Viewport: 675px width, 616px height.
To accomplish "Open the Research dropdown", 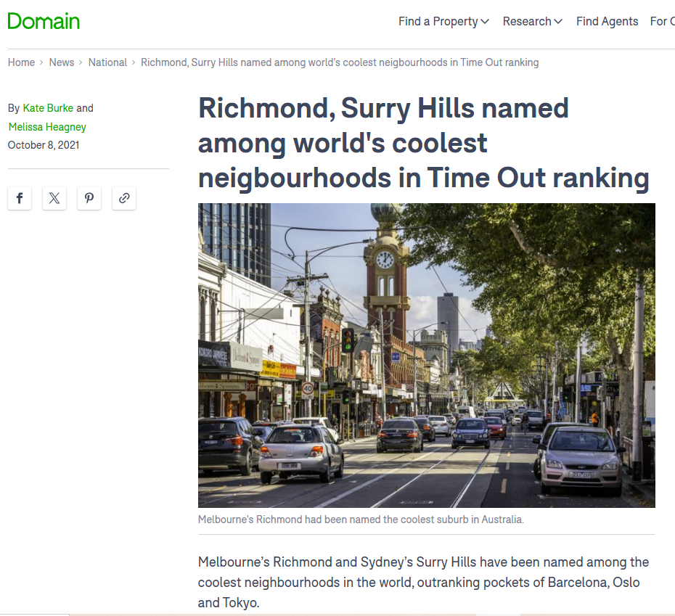I will pyautogui.click(x=532, y=22).
